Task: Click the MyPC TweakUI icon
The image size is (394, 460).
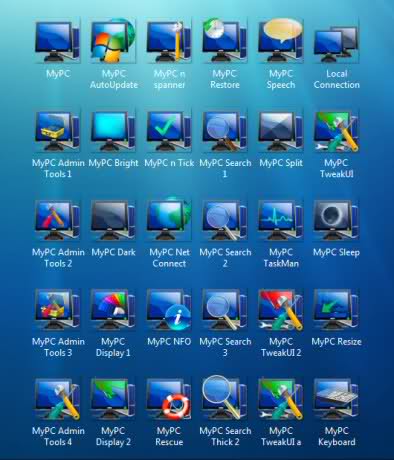Action: [x=336, y=130]
